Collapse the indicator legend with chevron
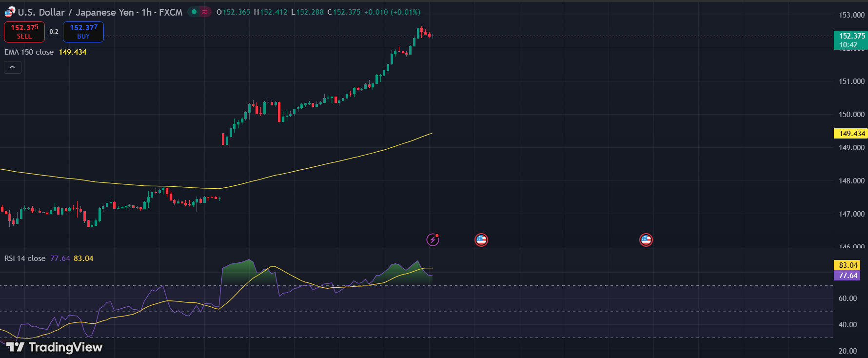The height and width of the screenshot is (358, 868). 13,67
